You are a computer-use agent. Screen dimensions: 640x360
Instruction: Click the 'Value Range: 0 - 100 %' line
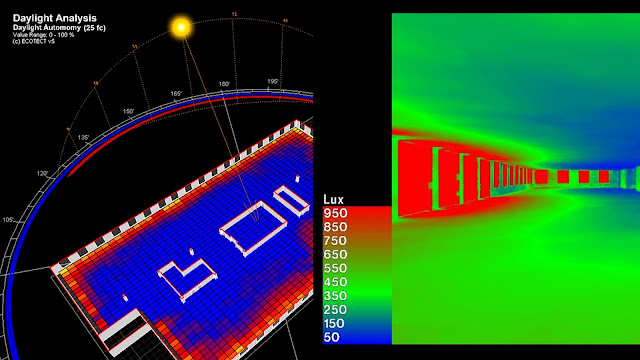click(x=43, y=35)
